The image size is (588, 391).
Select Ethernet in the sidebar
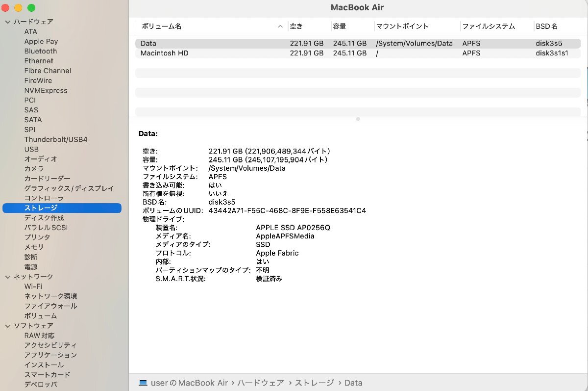(x=39, y=61)
